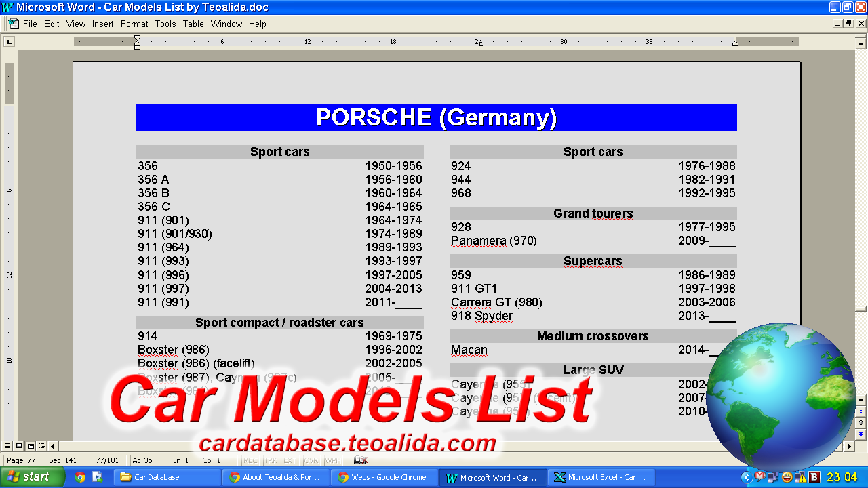868x488 pixels.
Task: Toggle OVR overtype mode in status bar
Action: tap(311, 460)
